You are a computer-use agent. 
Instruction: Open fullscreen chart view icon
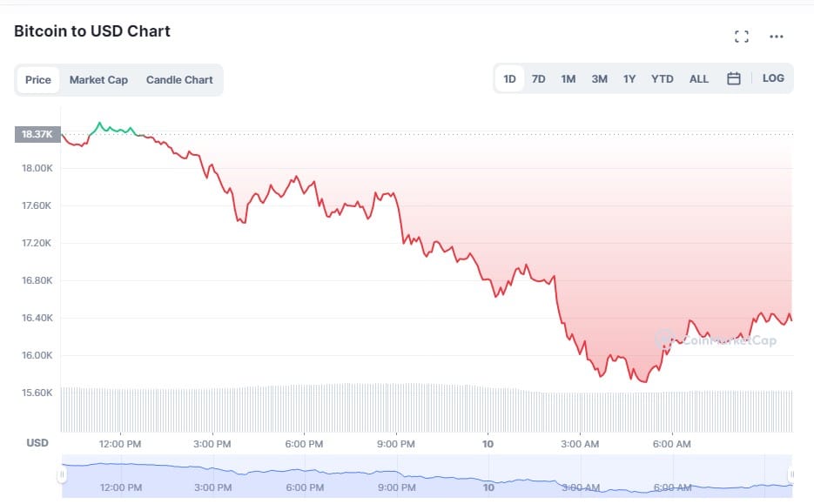pos(742,37)
